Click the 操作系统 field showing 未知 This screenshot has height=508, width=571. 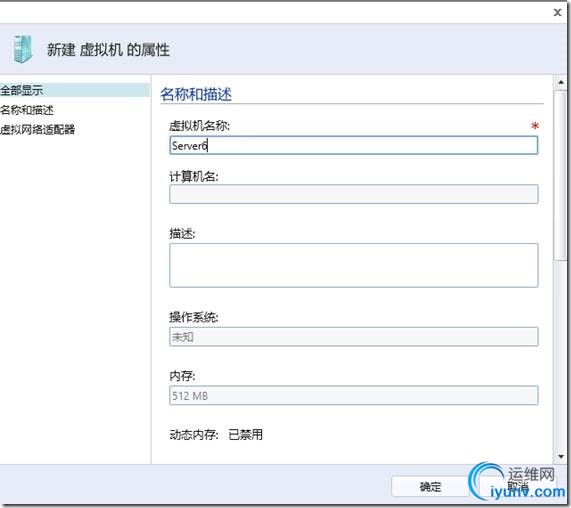click(x=353, y=336)
